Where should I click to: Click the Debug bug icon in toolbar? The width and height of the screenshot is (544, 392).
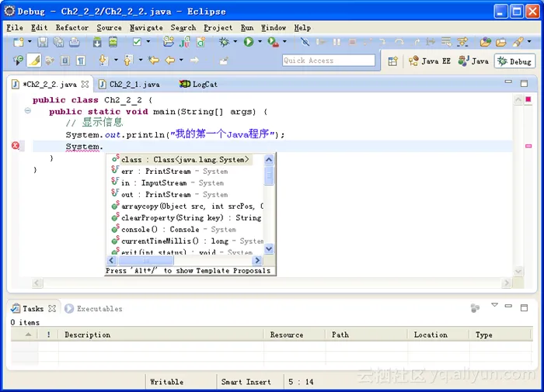pyautogui.click(x=224, y=42)
